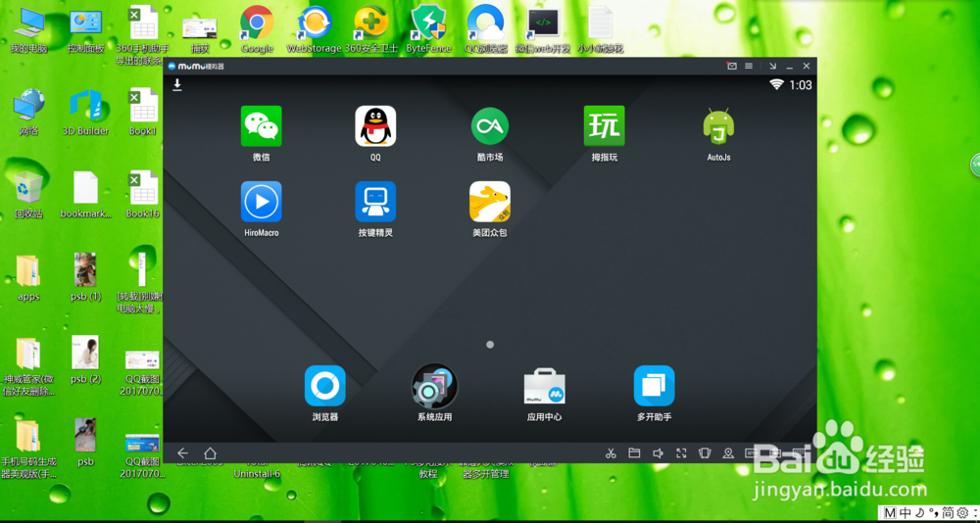Open the virtual location pin tool
This screenshot has height=523, width=980.
coord(728,453)
